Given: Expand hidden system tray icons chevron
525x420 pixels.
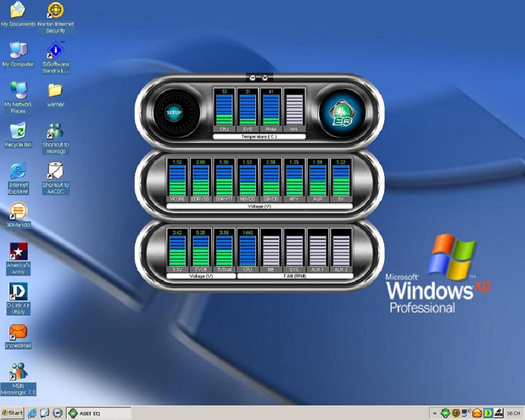Looking at the screenshot, I should (x=434, y=413).
